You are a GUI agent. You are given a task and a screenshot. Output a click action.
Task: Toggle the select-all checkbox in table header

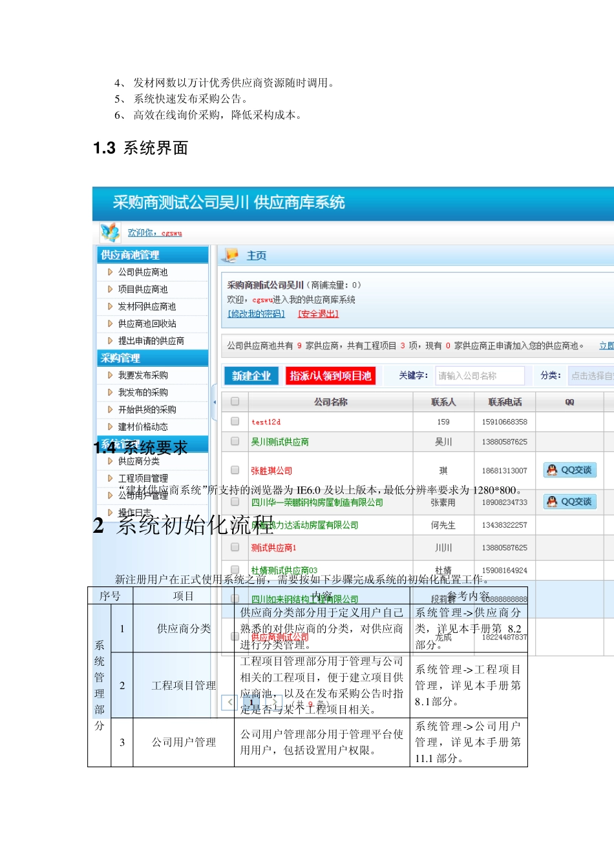[x=235, y=402]
